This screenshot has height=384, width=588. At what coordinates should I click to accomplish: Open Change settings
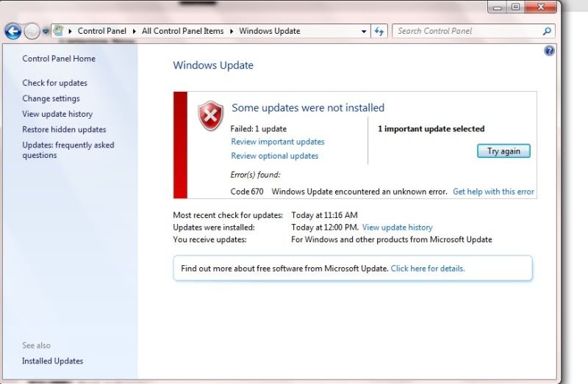click(x=51, y=98)
